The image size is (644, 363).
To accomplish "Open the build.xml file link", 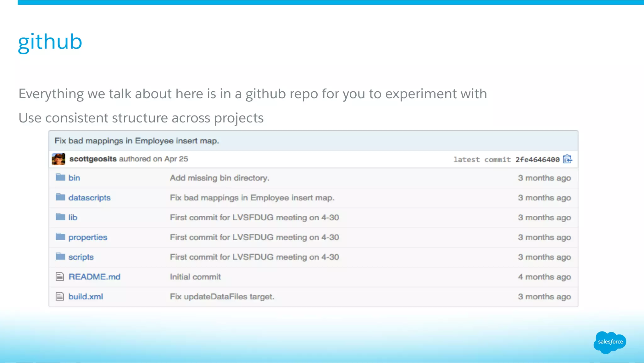I will pyautogui.click(x=86, y=297).
